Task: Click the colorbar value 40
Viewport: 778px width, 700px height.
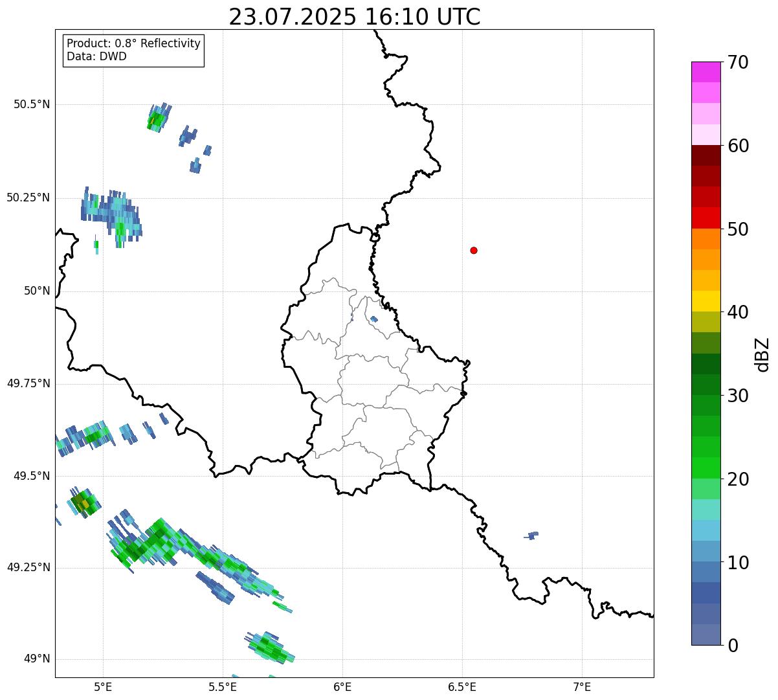Action: pyautogui.click(x=738, y=313)
